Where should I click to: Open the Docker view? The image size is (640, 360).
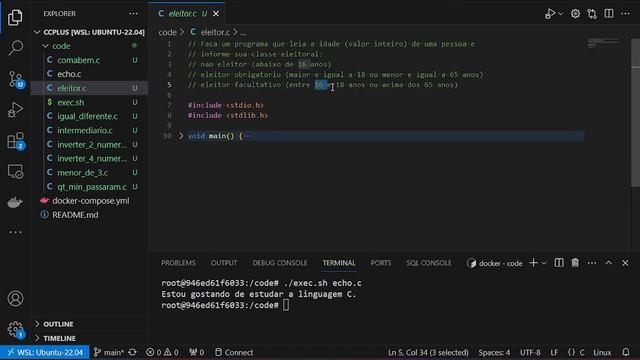pos(15,202)
